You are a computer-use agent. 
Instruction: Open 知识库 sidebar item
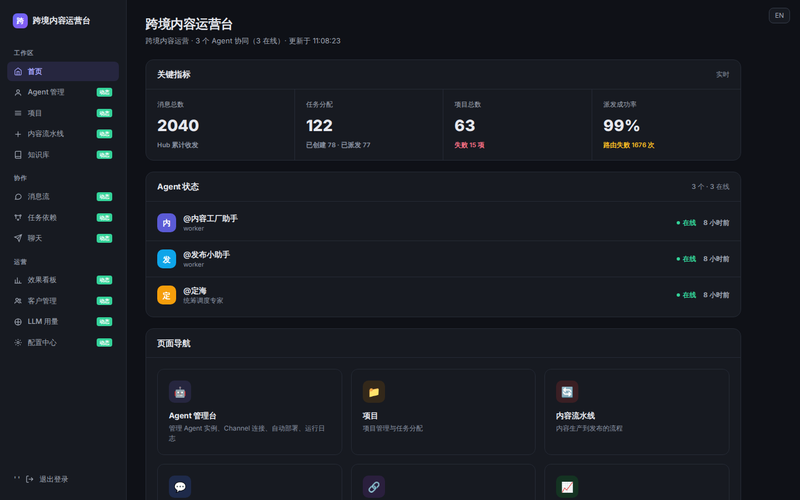tap(63, 155)
